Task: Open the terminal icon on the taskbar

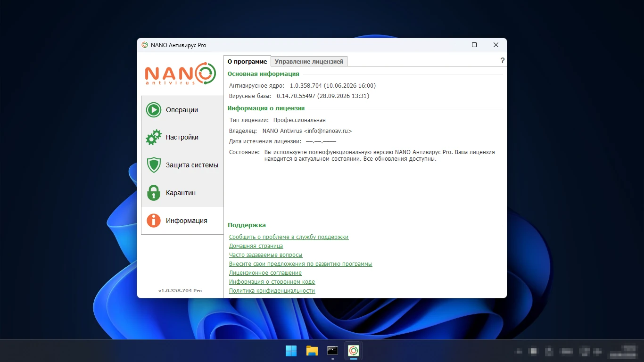Action: click(x=332, y=351)
